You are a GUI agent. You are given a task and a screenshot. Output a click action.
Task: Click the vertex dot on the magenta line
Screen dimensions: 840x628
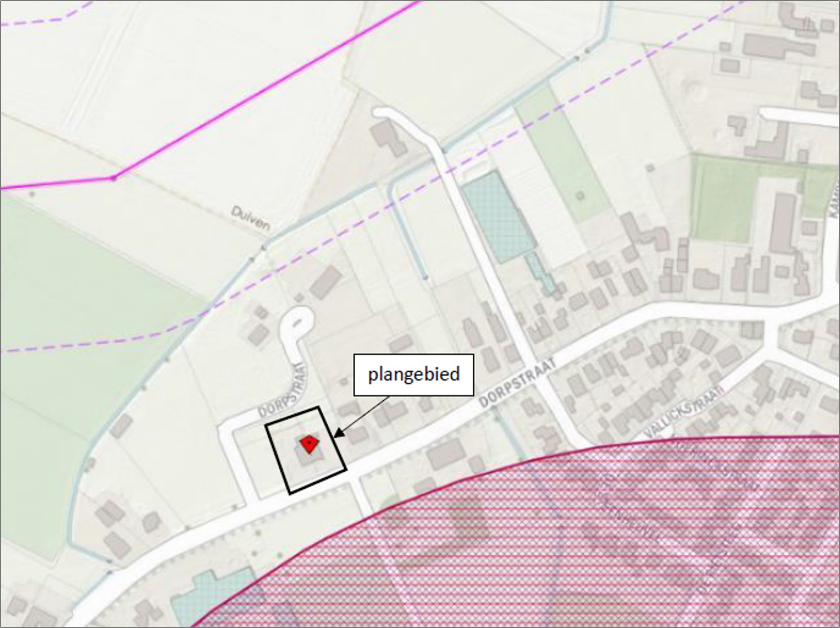click(113, 178)
